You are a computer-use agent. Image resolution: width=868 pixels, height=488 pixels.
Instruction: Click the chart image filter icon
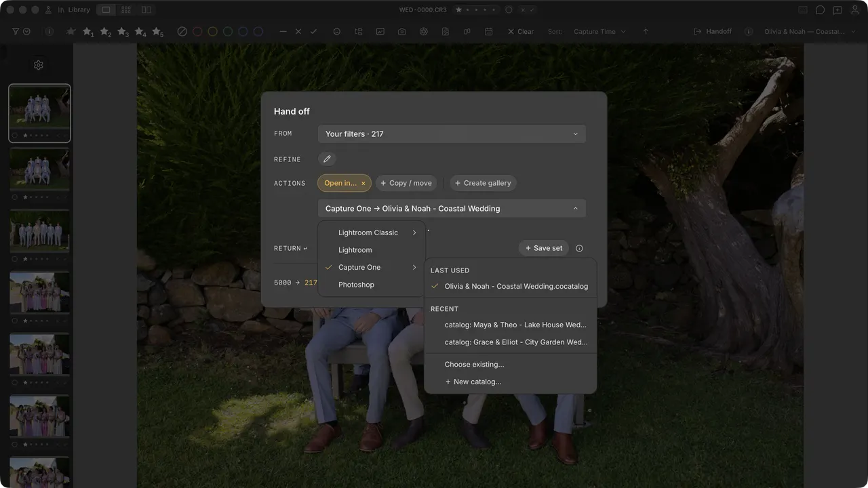click(x=380, y=32)
